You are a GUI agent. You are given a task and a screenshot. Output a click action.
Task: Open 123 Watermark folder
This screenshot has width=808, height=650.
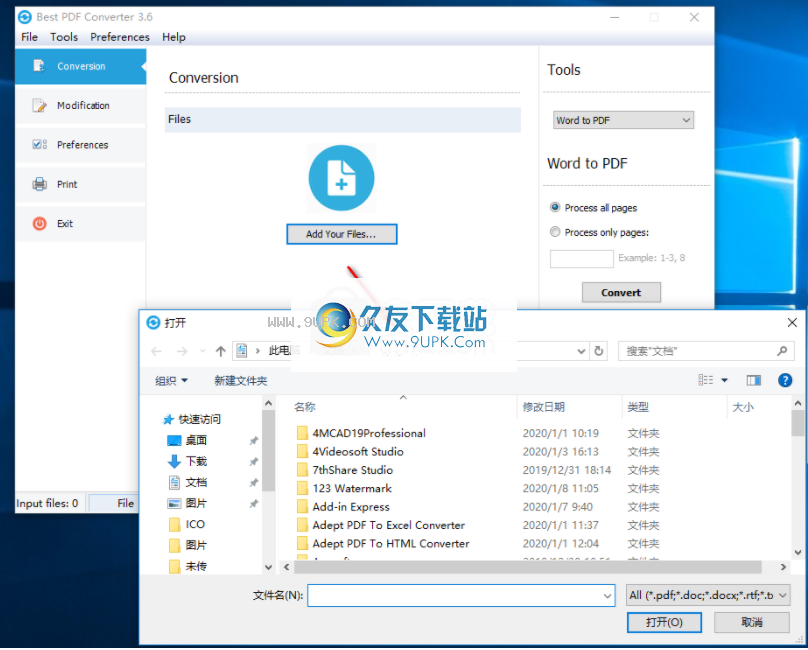coord(352,488)
